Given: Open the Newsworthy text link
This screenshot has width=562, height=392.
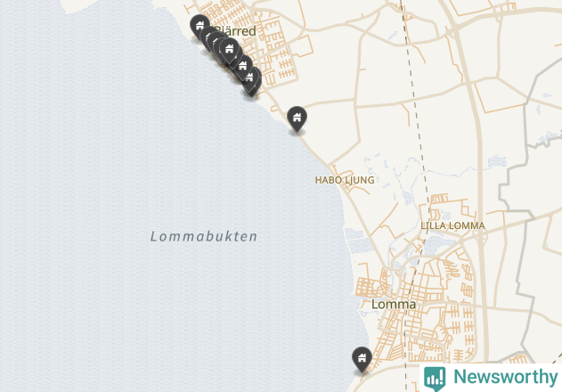Looking at the screenshot, I should click(505, 377).
